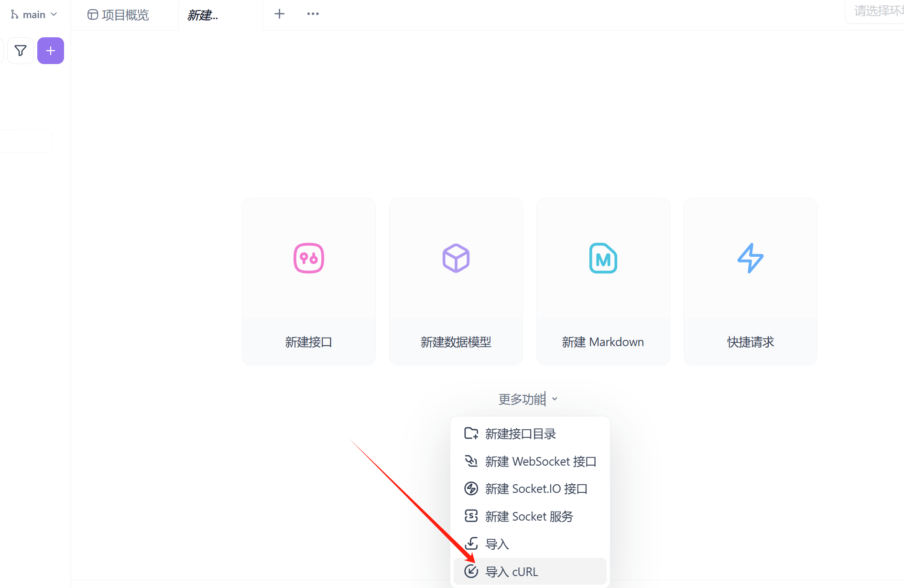Click the 新建数据模型 card label

pyautogui.click(x=456, y=342)
